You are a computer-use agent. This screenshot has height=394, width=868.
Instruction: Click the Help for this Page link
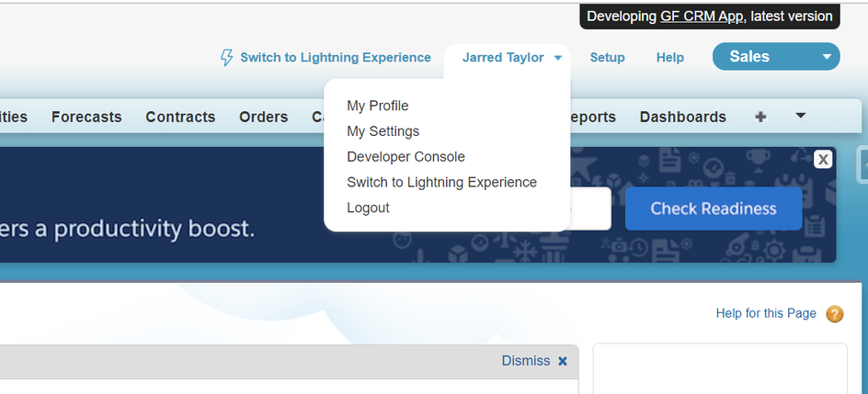(765, 313)
